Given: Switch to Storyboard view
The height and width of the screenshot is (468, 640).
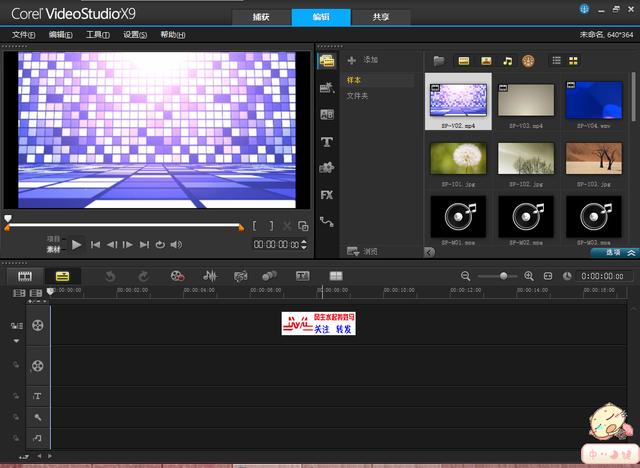Looking at the screenshot, I should [x=26, y=276].
